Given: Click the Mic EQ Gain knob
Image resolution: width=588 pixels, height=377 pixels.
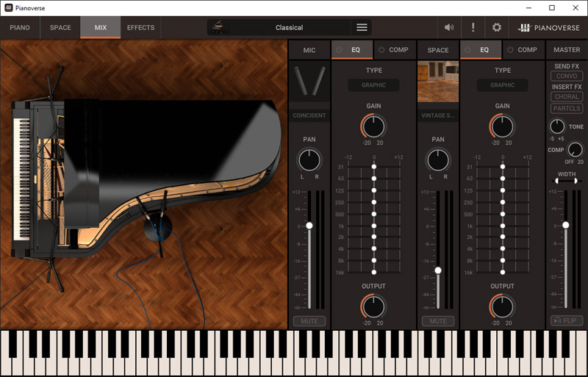Looking at the screenshot, I should (373, 126).
